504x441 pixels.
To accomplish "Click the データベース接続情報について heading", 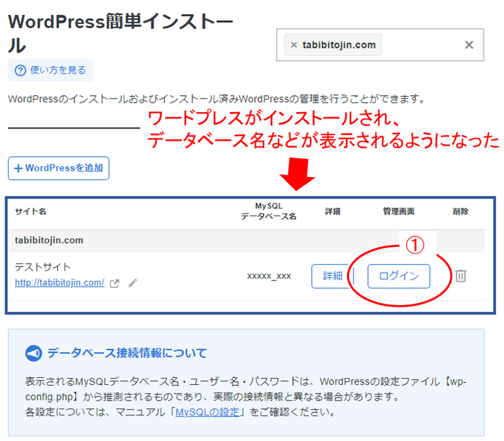I will 127,353.
